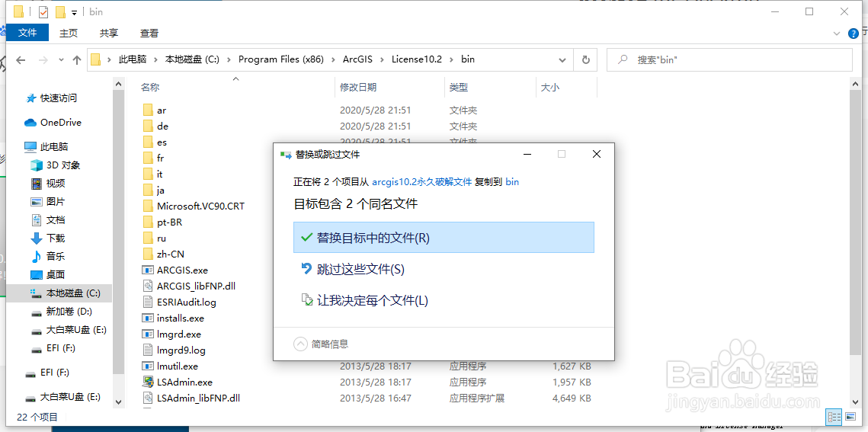Select ARCGIS.exe file icon

(147, 270)
